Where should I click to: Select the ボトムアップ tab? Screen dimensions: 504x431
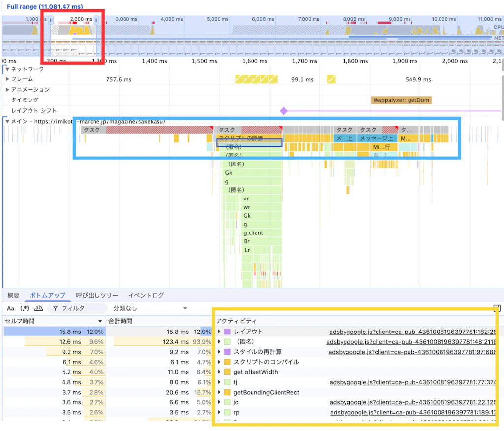click(x=48, y=295)
